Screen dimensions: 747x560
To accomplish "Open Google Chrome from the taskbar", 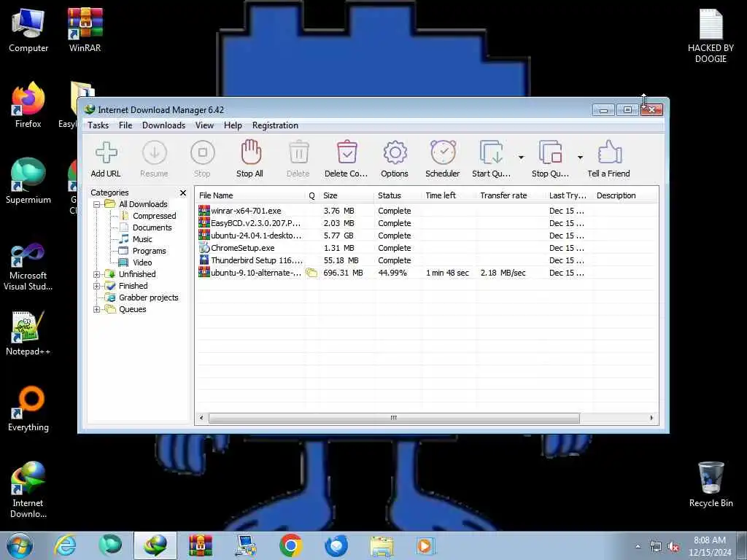I will (290, 545).
